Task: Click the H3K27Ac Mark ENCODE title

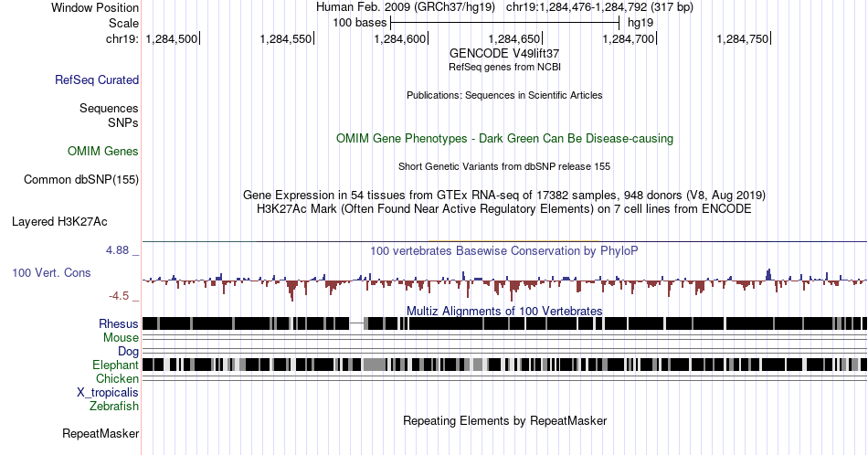Action: point(504,208)
